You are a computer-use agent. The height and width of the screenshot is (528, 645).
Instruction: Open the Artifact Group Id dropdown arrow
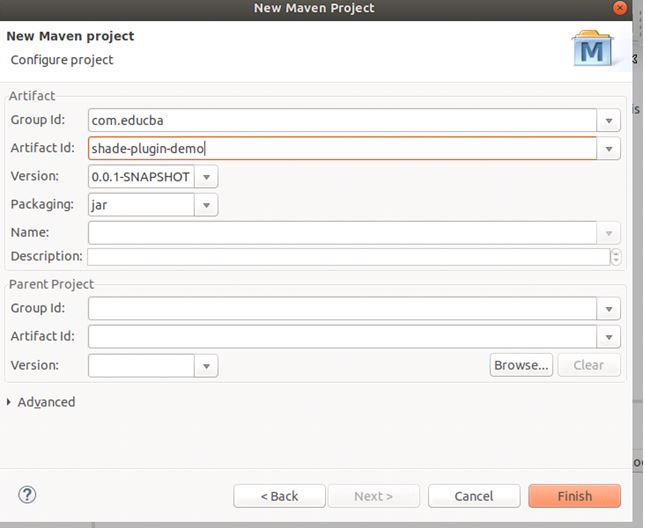(x=609, y=120)
